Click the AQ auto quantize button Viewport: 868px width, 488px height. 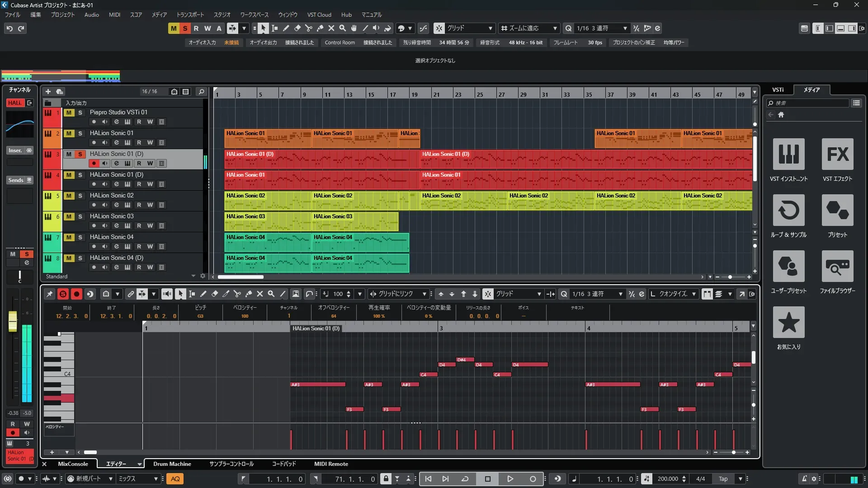[175, 479]
